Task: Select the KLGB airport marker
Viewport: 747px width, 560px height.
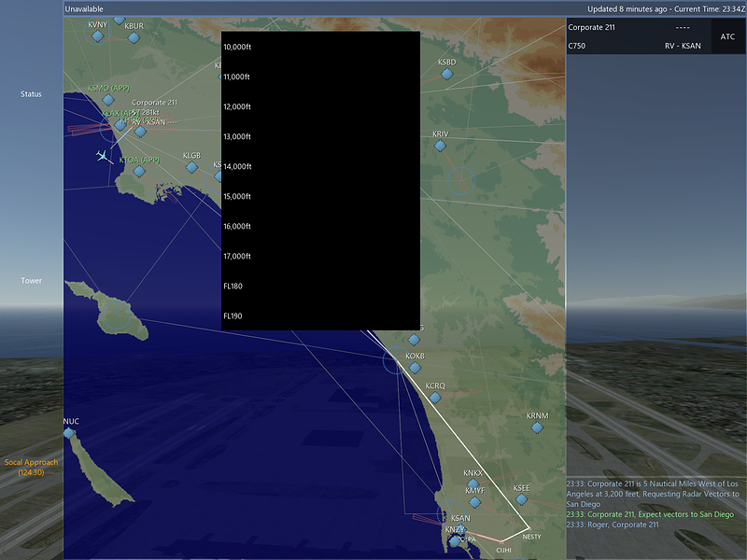Action: click(192, 167)
